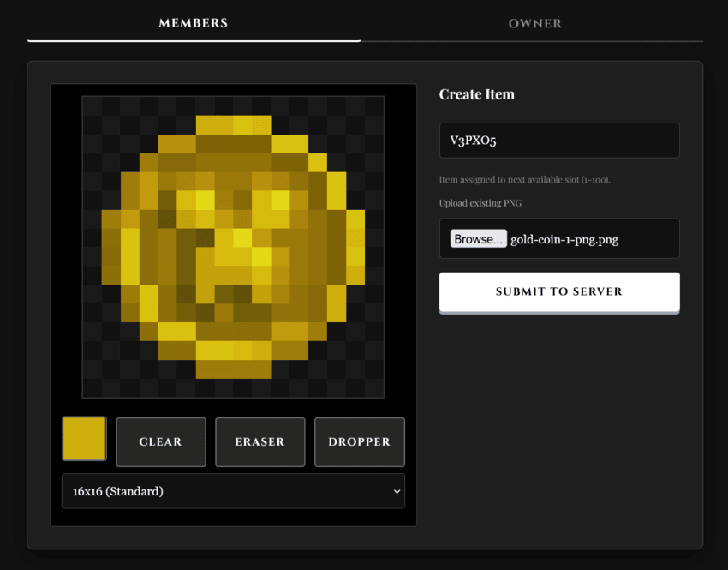Open the Owner tab
This screenshot has height=570, width=728.
click(x=534, y=23)
